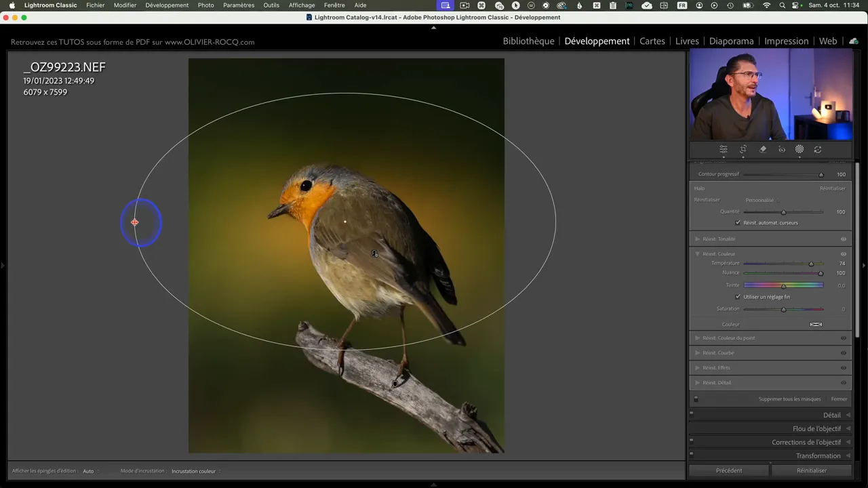Activate the Red-eye correction tool
Viewport: 868px width, 488px height.
pos(782,149)
